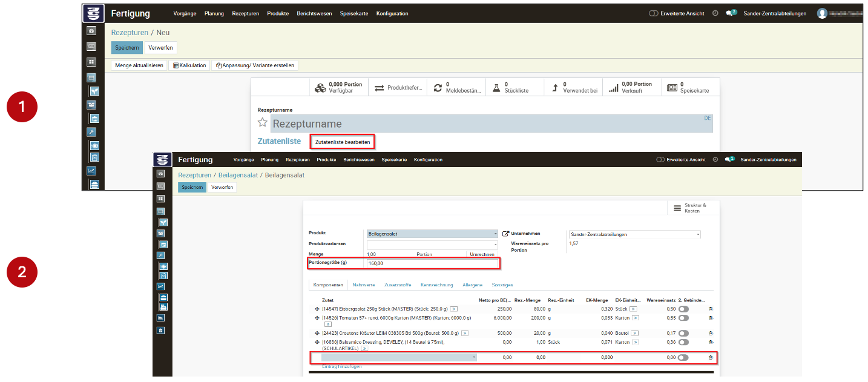Click the Eintrag hinzufügen link
Image resolution: width=868 pixels, height=382 pixels.
(342, 366)
